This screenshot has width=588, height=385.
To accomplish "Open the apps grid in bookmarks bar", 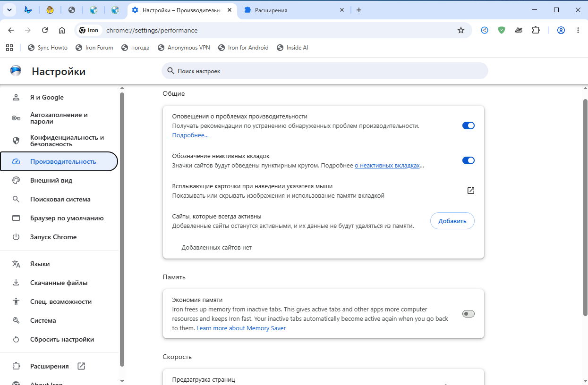I will (9, 47).
